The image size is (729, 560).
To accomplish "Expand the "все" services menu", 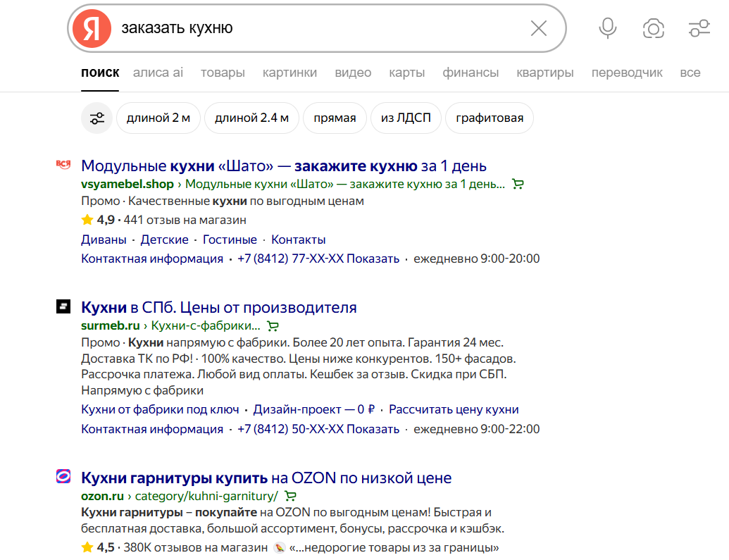I will pyautogui.click(x=690, y=73).
